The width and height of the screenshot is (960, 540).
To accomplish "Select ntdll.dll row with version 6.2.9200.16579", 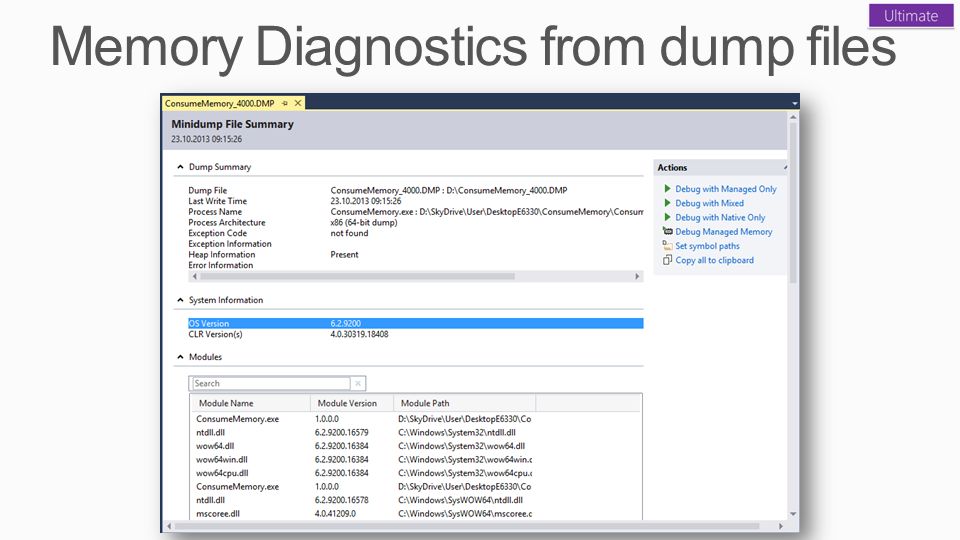I will point(416,432).
